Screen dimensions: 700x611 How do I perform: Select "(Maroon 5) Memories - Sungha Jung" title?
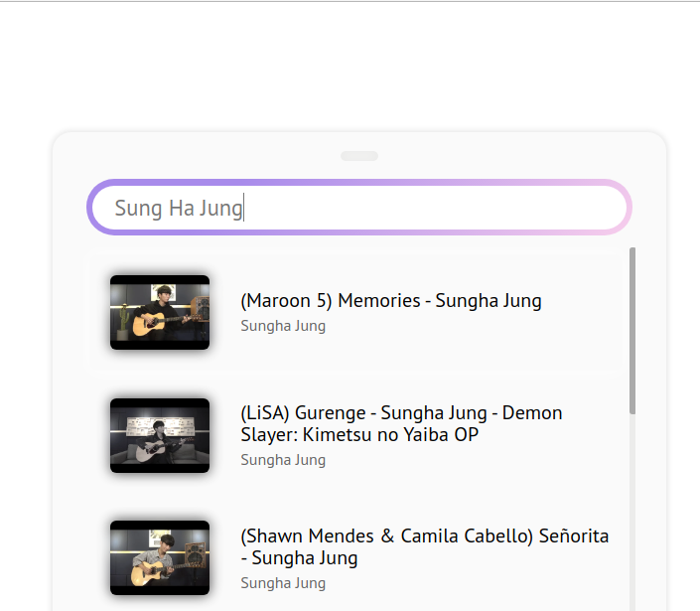[x=391, y=301]
